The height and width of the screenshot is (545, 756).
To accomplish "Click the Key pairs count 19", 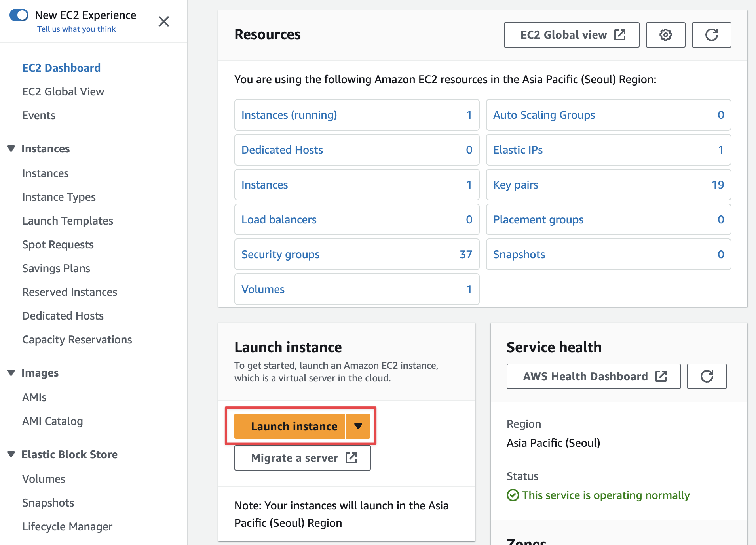I will [x=718, y=185].
